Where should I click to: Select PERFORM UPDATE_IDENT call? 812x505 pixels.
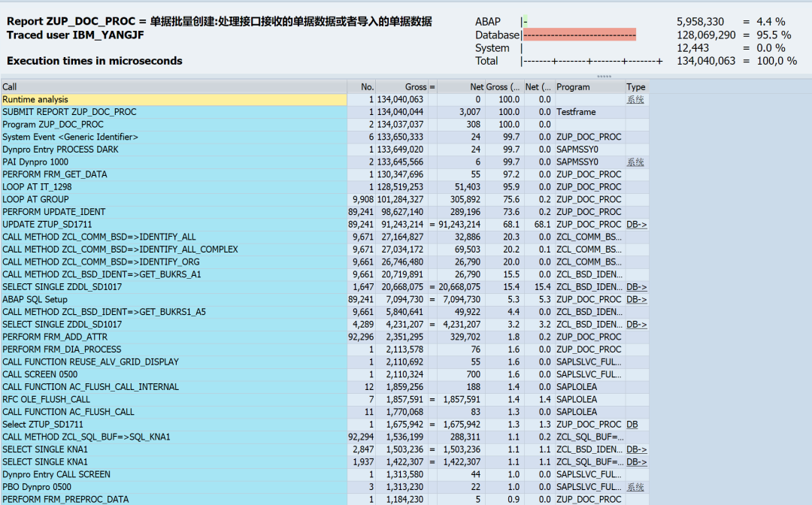point(53,212)
